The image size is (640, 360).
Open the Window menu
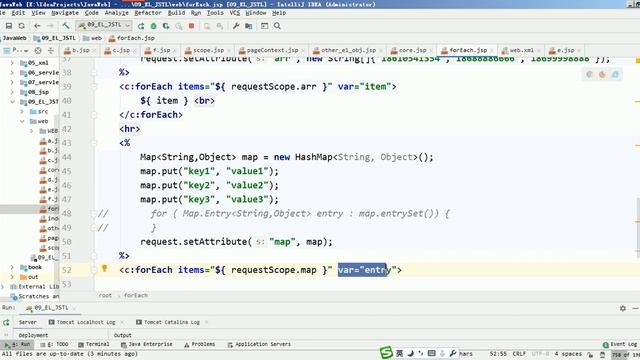(256, 13)
